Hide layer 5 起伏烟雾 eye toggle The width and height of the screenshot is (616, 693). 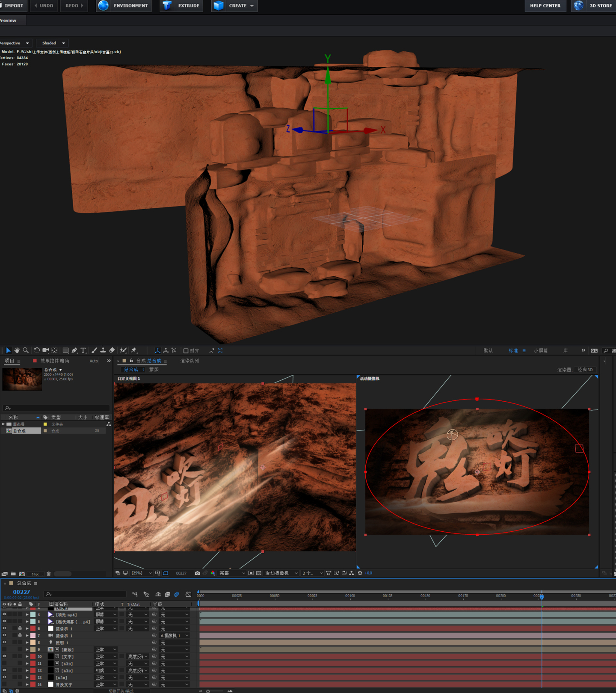(x=4, y=622)
